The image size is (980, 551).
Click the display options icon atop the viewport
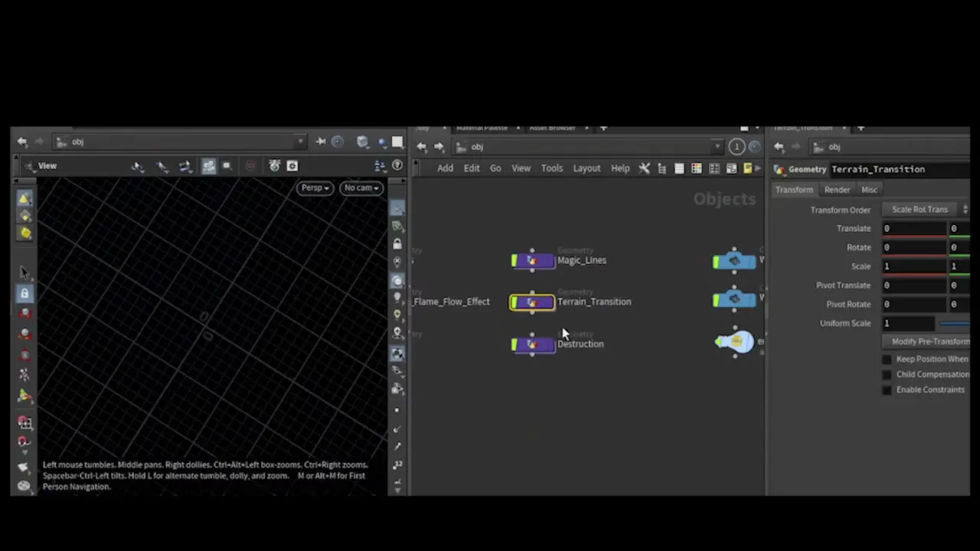tap(292, 166)
